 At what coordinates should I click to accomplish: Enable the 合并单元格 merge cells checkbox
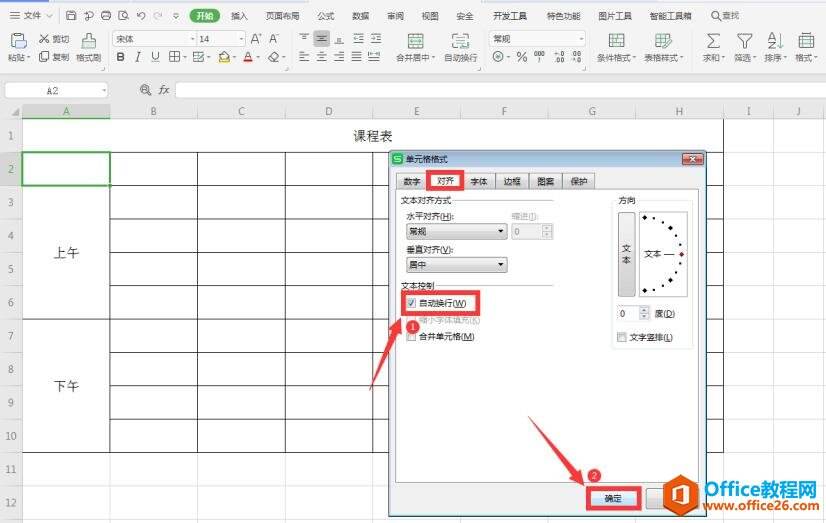(x=411, y=337)
